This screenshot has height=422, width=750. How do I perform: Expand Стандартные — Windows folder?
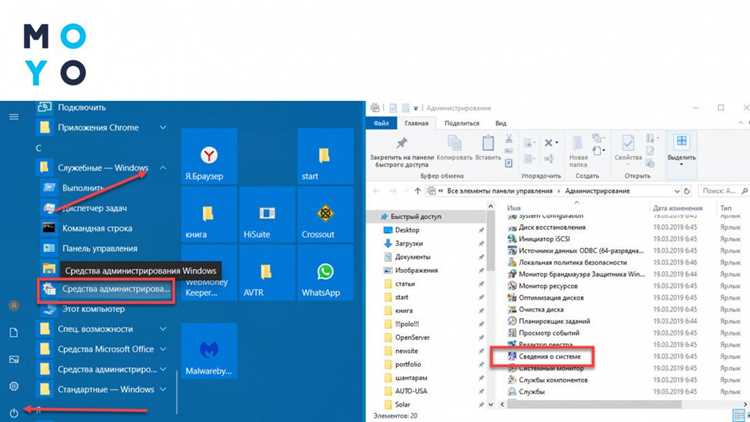163,389
